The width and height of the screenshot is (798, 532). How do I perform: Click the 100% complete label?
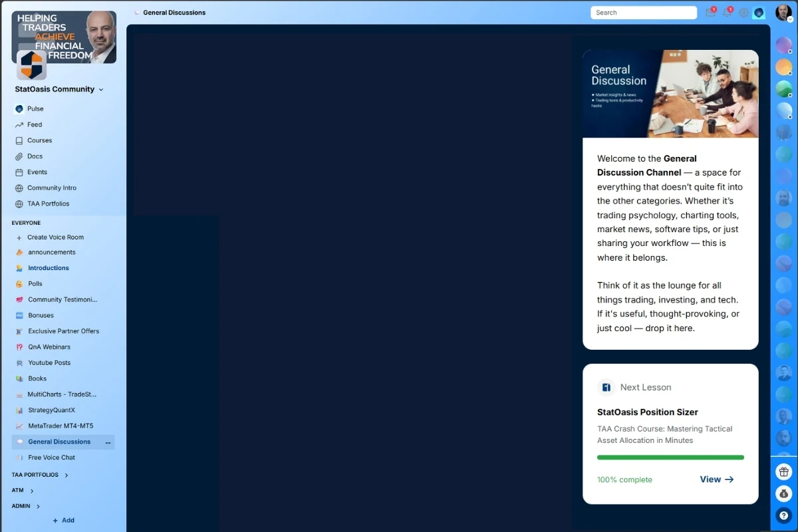624,480
